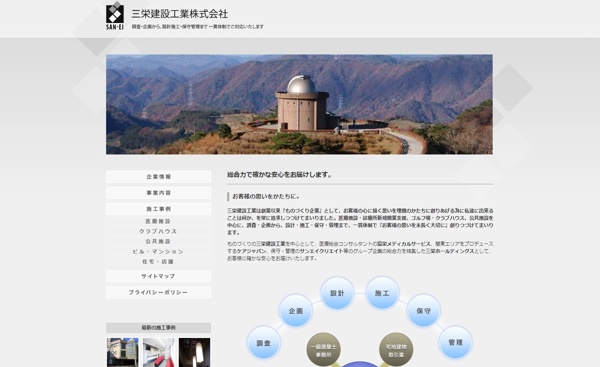Open the dark interior lamp thumbnail
Image resolution: width=600 pixels, height=367 pixels.
(194, 352)
